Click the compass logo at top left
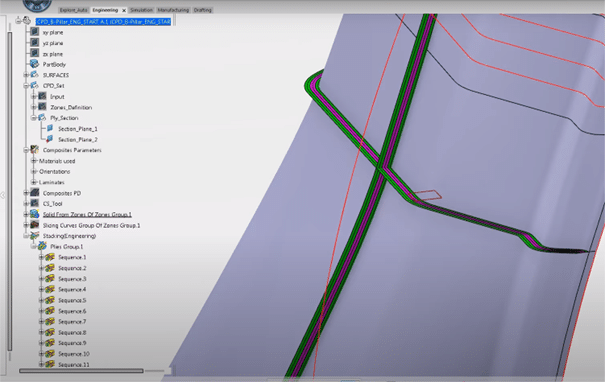This screenshot has height=382, width=605. click(37, 5)
